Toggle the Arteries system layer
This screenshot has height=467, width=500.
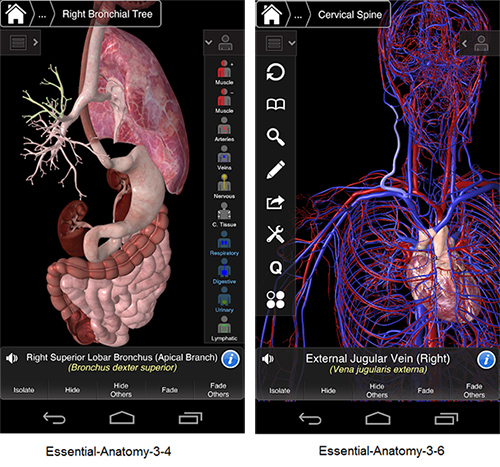tap(224, 129)
